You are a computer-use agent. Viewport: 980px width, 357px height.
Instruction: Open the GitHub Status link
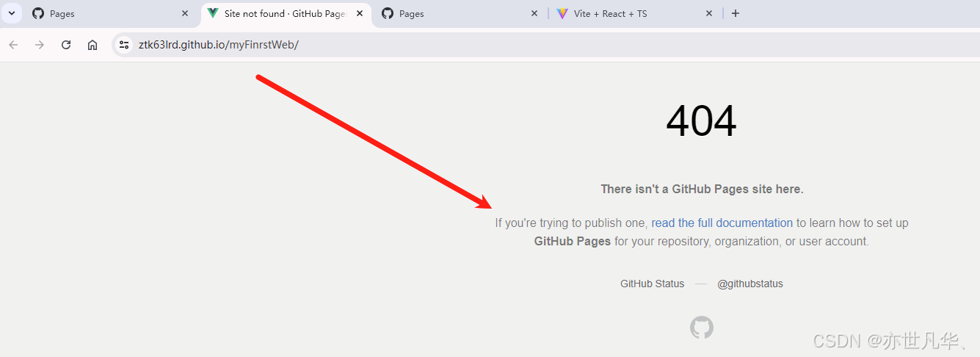click(652, 284)
